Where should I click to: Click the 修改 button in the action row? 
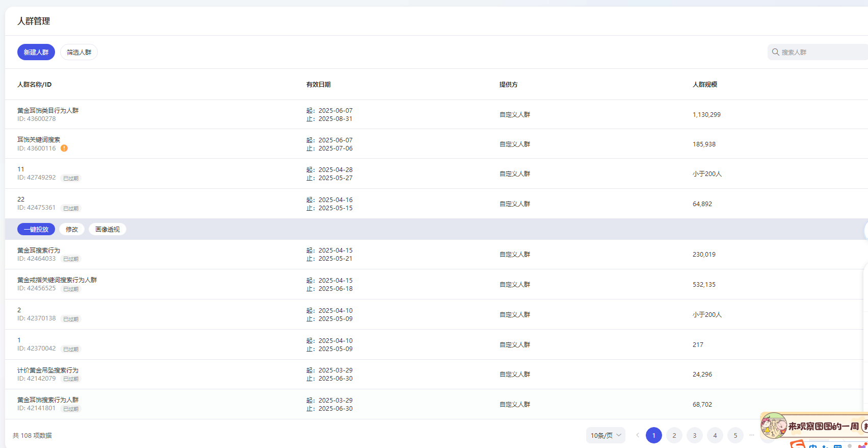(72, 230)
